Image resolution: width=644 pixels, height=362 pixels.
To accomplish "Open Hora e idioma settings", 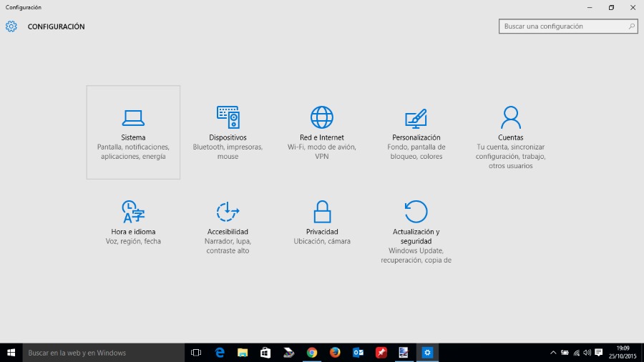I will click(133, 227).
